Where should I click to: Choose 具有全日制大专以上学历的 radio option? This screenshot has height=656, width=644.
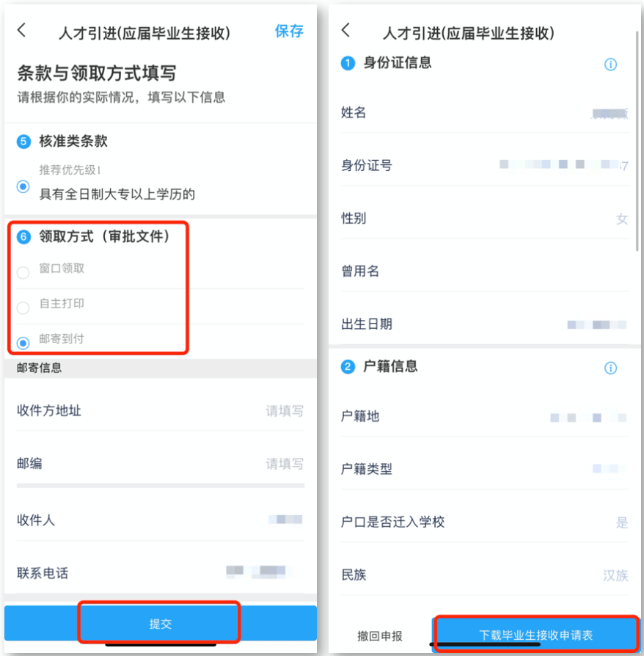(x=23, y=186)
